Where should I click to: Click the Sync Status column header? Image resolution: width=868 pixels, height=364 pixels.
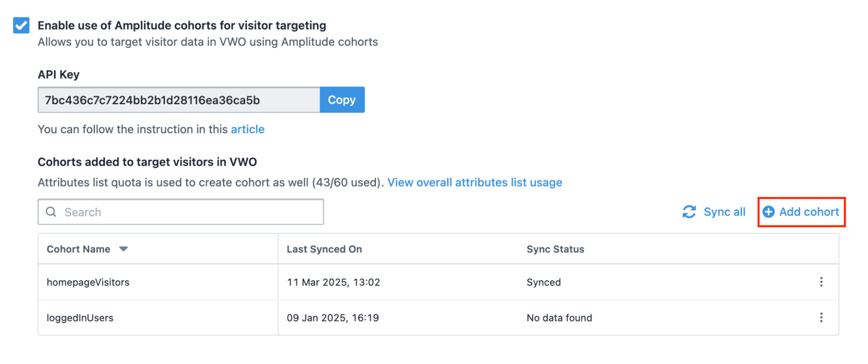click(x=555, y=249)
